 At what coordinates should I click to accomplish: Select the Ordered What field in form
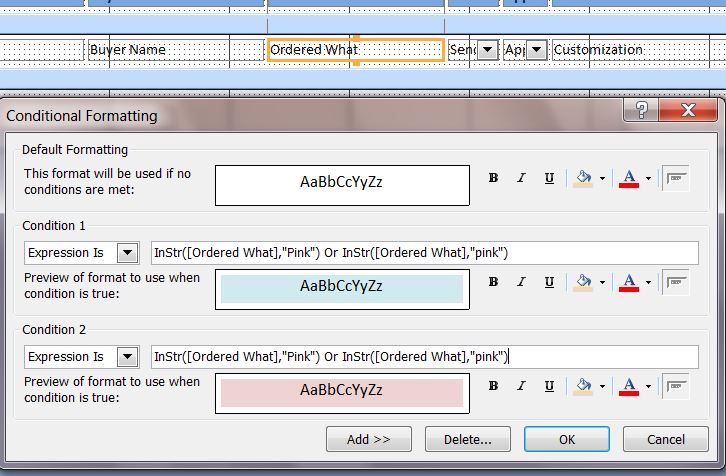tap(356, 50)
